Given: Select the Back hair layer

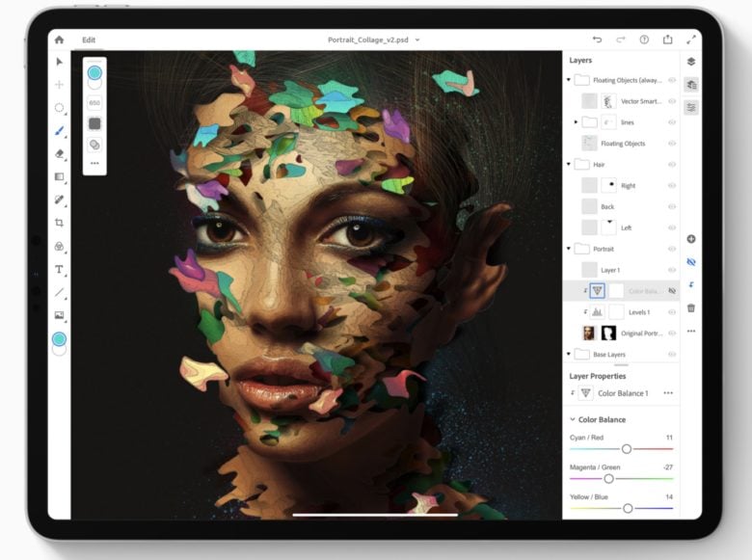Looking at the screenshot, I should click(x=621, y=206).
